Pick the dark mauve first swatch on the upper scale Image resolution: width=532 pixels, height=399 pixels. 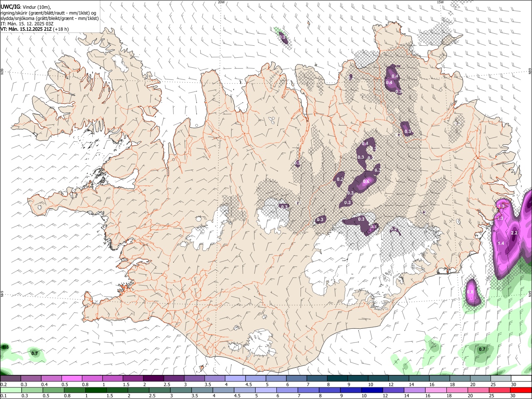10,379
